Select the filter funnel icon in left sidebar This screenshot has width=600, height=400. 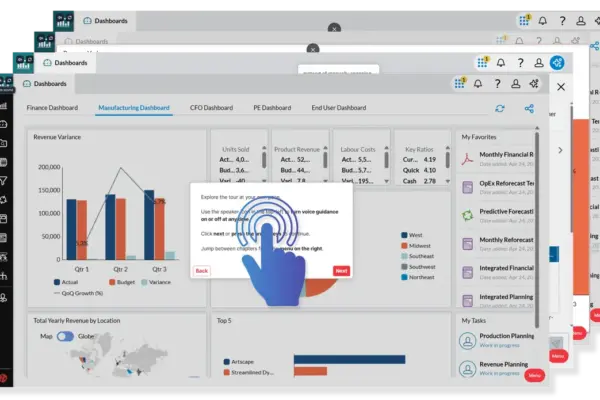(x=3, y=181)
